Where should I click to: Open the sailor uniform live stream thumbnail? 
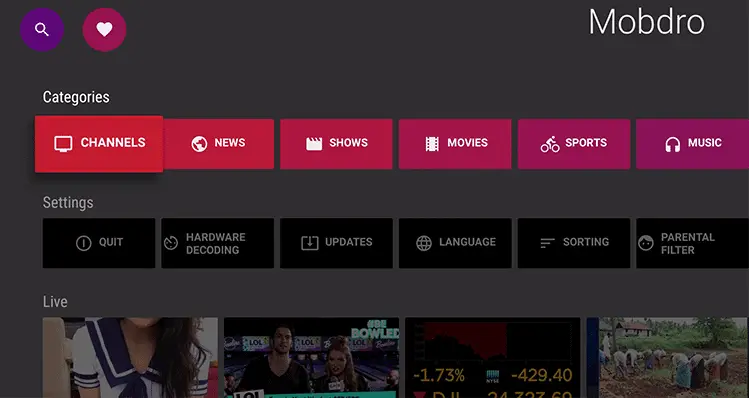pos(130,358)
